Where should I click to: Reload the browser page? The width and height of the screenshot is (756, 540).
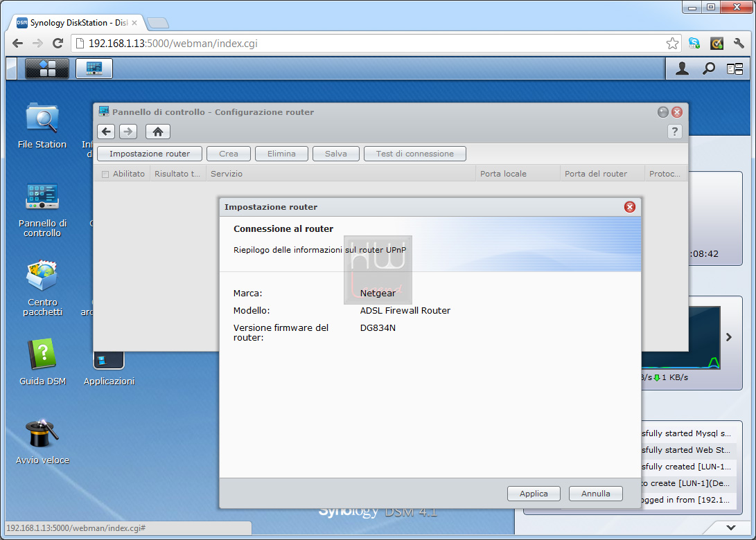(x=58, y=44)
